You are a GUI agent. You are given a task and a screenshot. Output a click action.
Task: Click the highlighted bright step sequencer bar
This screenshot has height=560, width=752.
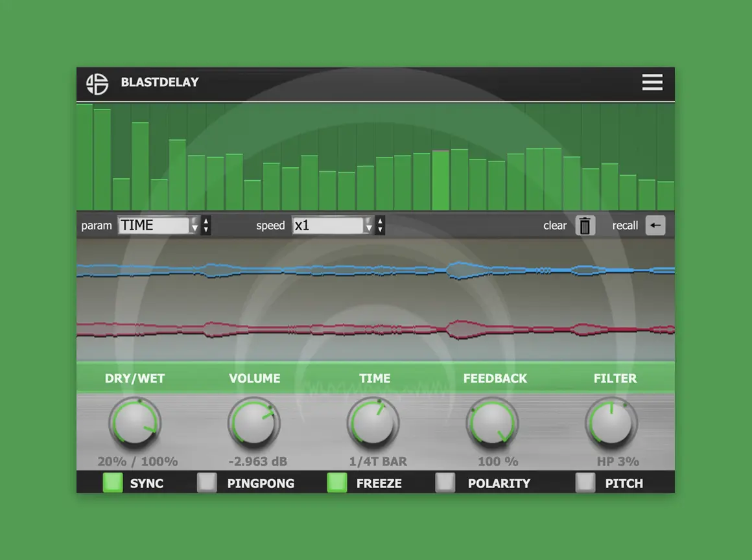441,180
